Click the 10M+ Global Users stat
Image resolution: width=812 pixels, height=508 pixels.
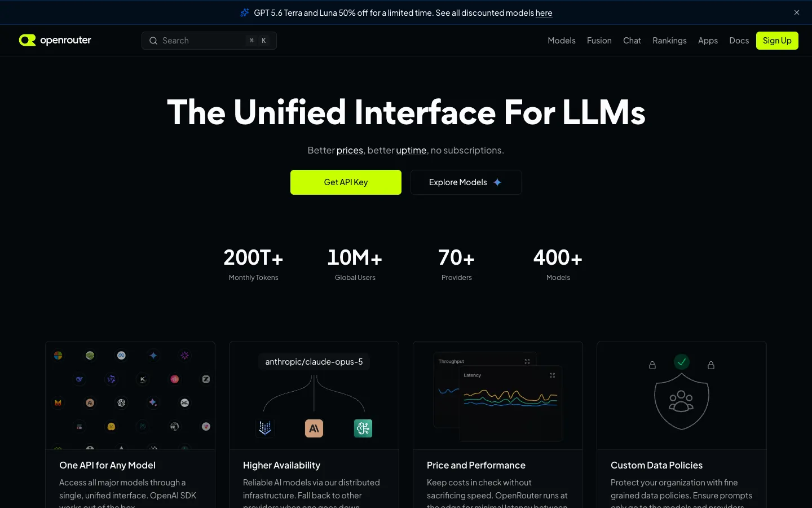pos(355,264)
